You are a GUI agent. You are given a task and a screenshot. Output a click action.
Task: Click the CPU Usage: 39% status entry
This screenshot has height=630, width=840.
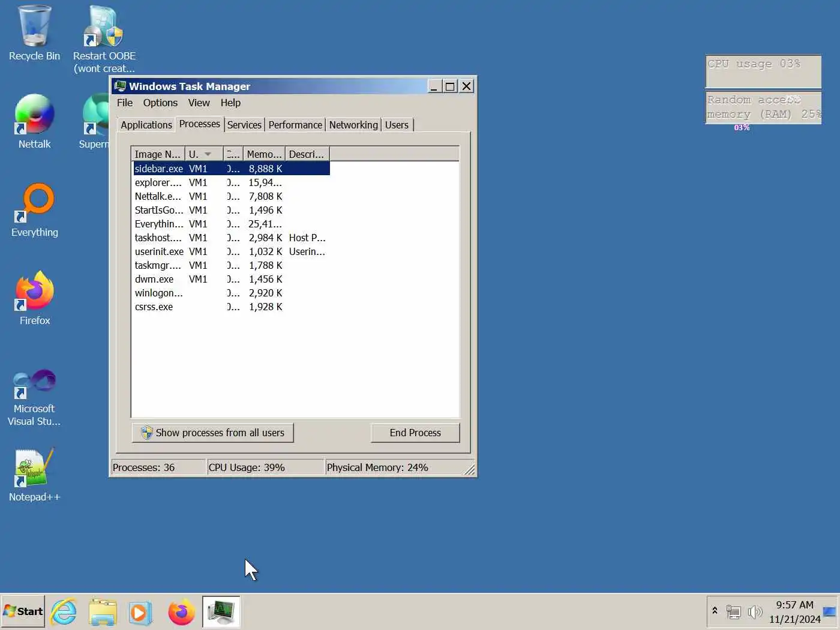coord(265,467)
